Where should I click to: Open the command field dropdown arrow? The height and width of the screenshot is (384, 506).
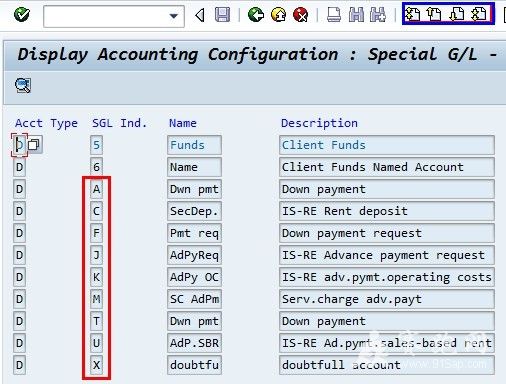point(173,16)
